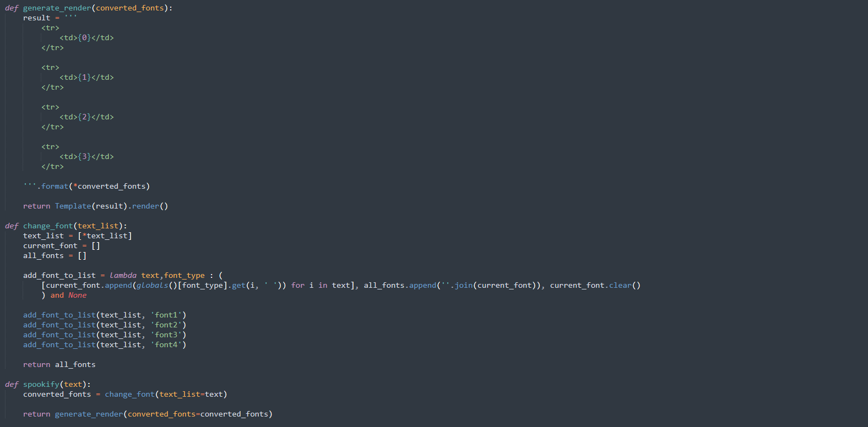Click 'current_font = []' line
Viewport: 868px width, 427px height.
[x=62, y=245]
